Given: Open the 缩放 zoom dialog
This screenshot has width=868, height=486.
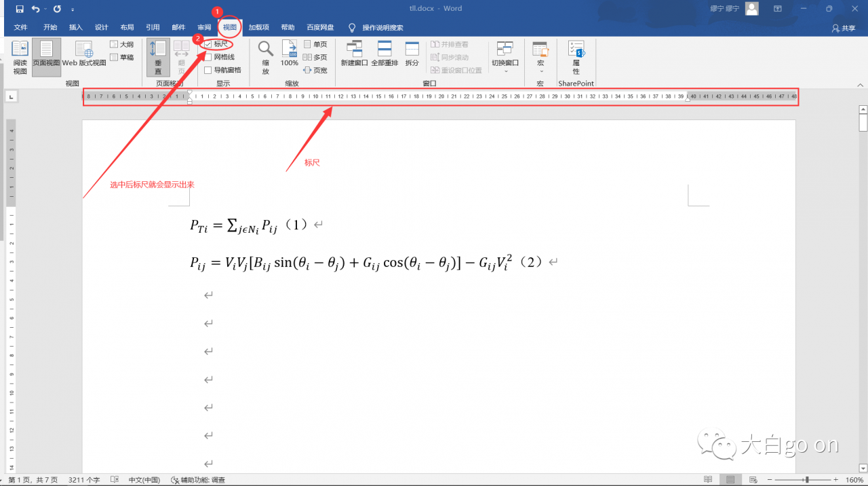Looking at the screenshot, I should 266,57.
